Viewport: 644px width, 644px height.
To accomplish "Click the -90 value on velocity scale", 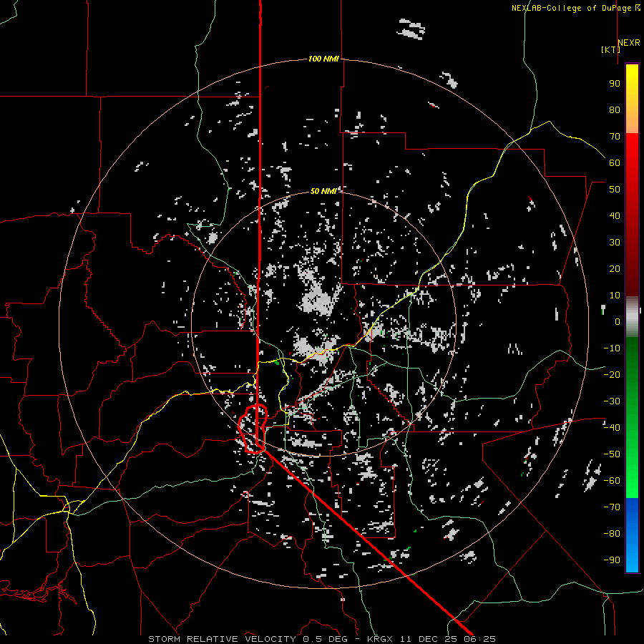I will 612,560.
